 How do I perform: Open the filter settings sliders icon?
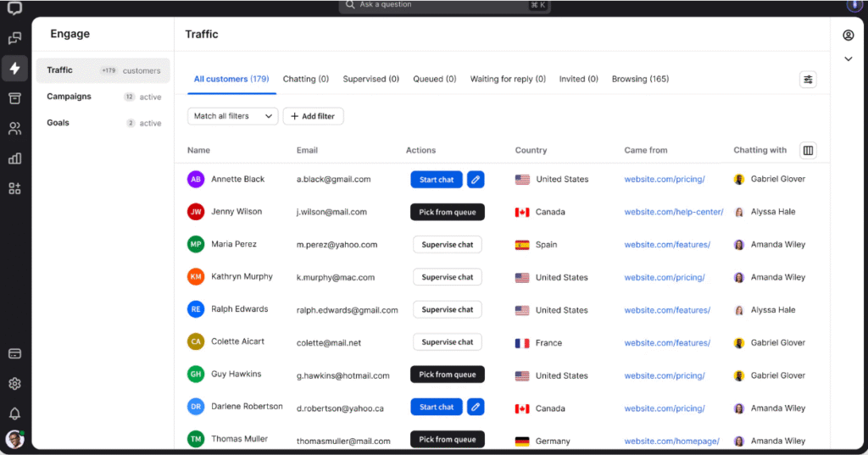pos(808,80)
